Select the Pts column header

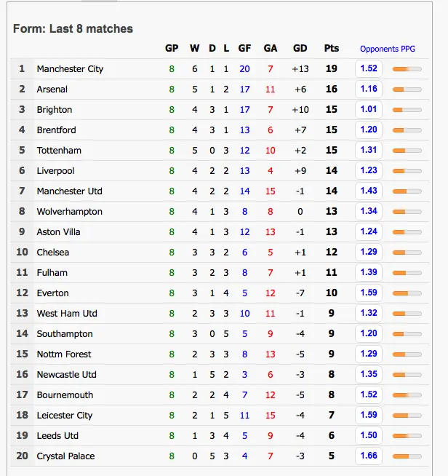(x=331, y=49)
